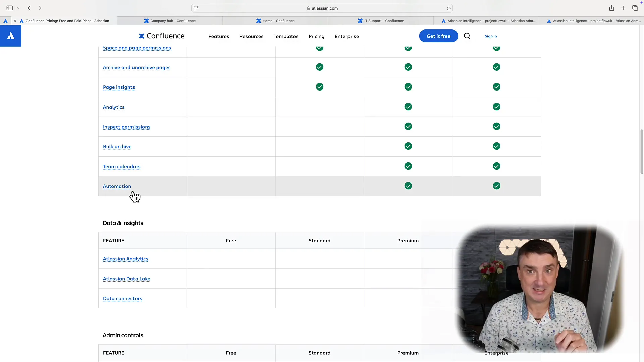
Task: Click Enterprise checkmark for Bulk archive
Action: (x=497, y=146)
